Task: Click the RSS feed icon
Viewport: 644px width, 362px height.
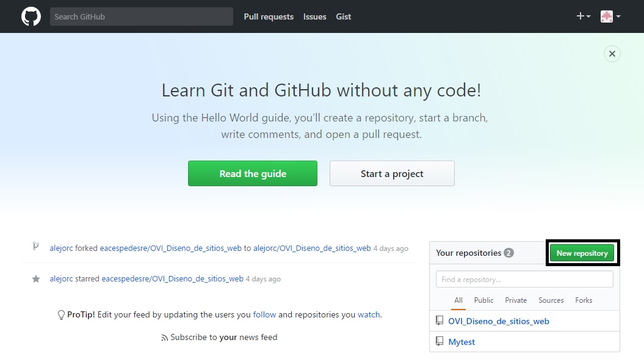Action: (164, 338)
